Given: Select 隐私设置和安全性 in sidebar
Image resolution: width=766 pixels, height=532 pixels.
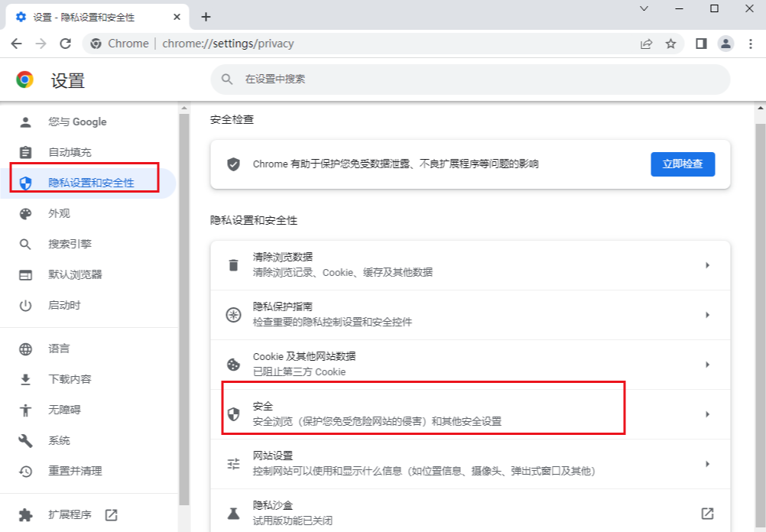Looking at the screenshot, I should click(89, 183).
